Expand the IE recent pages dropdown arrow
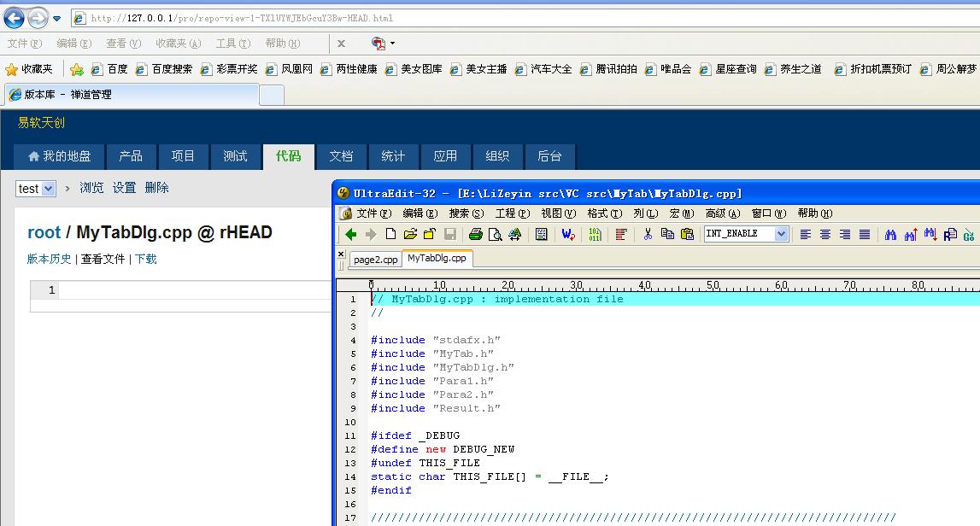 (x=57, y=18)
